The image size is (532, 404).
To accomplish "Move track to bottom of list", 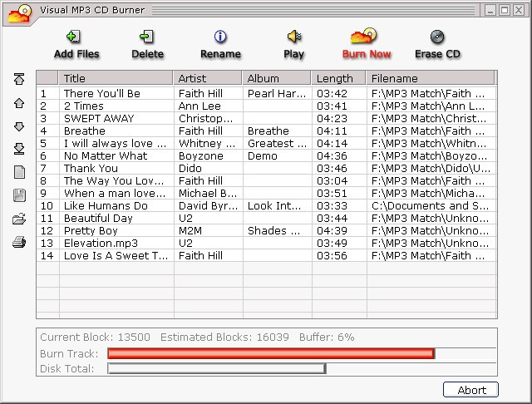I will 19,149.
